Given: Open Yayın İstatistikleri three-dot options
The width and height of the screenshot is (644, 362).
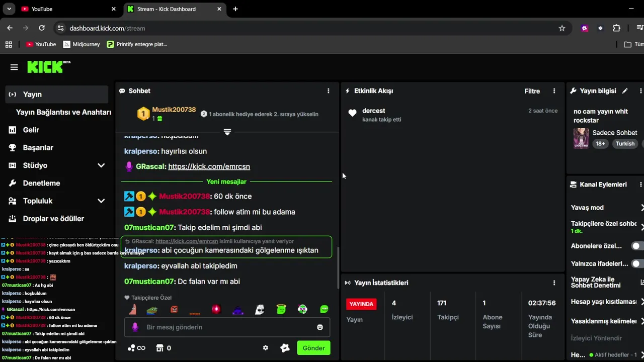Looking at the screenshot, I should 554,283.
